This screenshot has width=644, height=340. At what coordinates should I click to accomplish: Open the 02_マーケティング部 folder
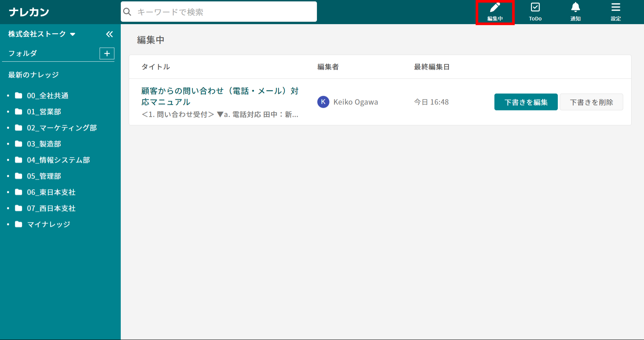62,128
